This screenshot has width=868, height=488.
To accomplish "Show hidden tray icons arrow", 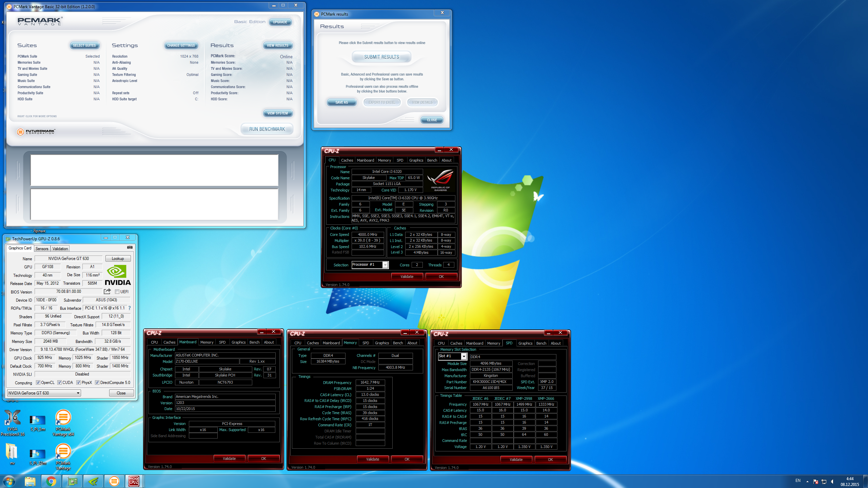I will [x=807, y=482].
